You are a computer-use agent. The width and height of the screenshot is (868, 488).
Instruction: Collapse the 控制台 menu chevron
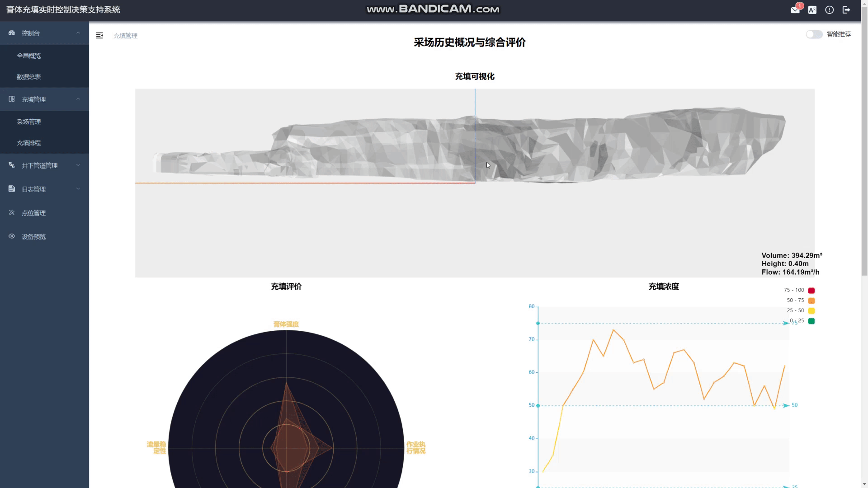(x=78, y=33)
